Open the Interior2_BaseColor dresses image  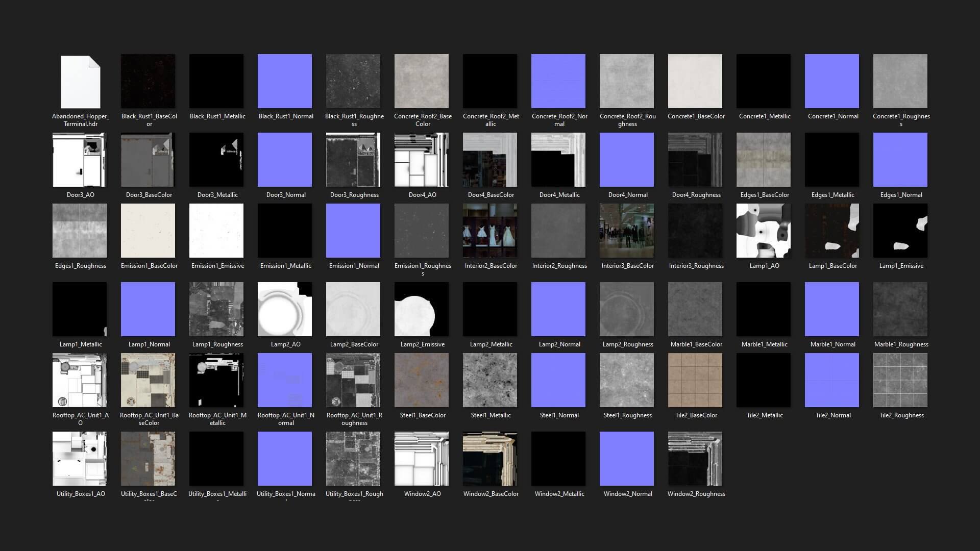[x=490, y=231]
